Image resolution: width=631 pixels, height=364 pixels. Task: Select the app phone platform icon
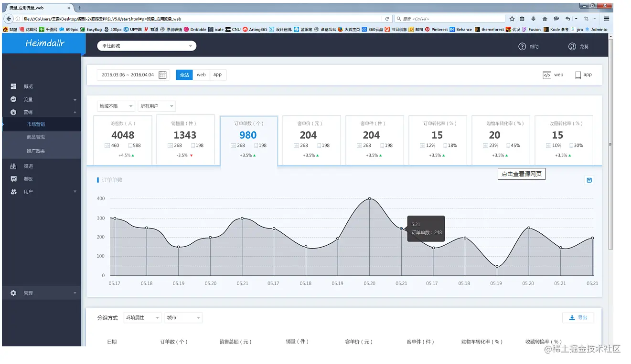click(578, 75)
